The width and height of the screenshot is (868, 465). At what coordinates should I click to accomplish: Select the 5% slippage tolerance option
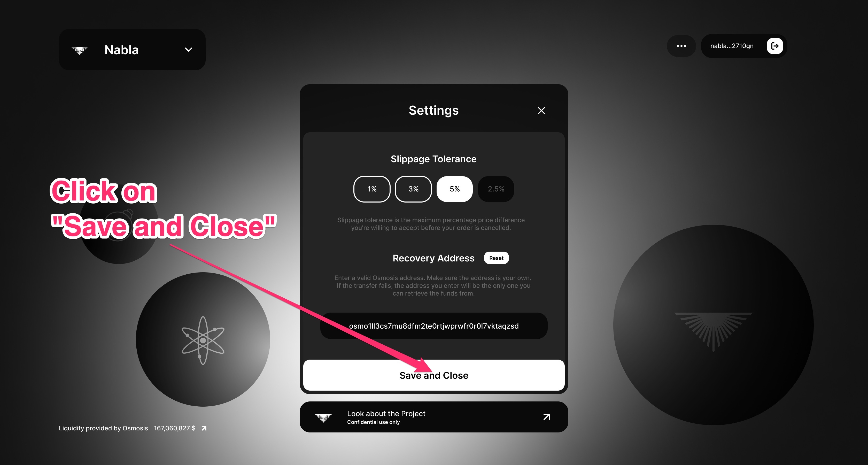(455, 189)
